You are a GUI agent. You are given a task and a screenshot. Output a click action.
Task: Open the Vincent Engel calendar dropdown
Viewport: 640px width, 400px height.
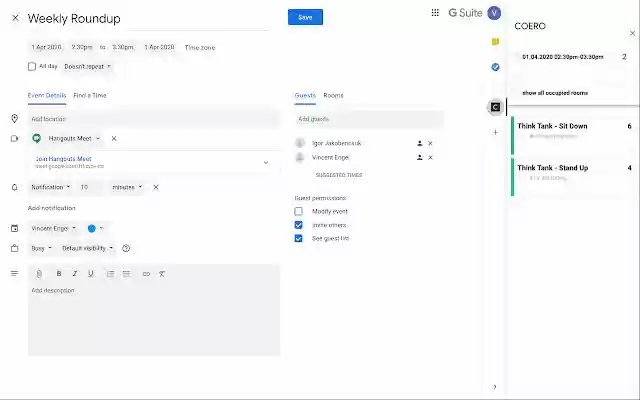(x=53, y=229)
